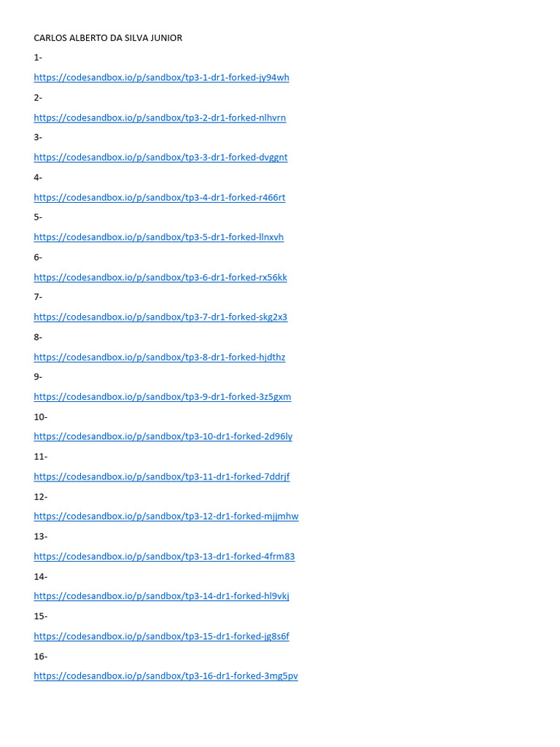Viewport: 560px width, 747px height.
Task: Open the tp3-10-dr1-forked-2d96ly link
Action: [x=163, y=436]
